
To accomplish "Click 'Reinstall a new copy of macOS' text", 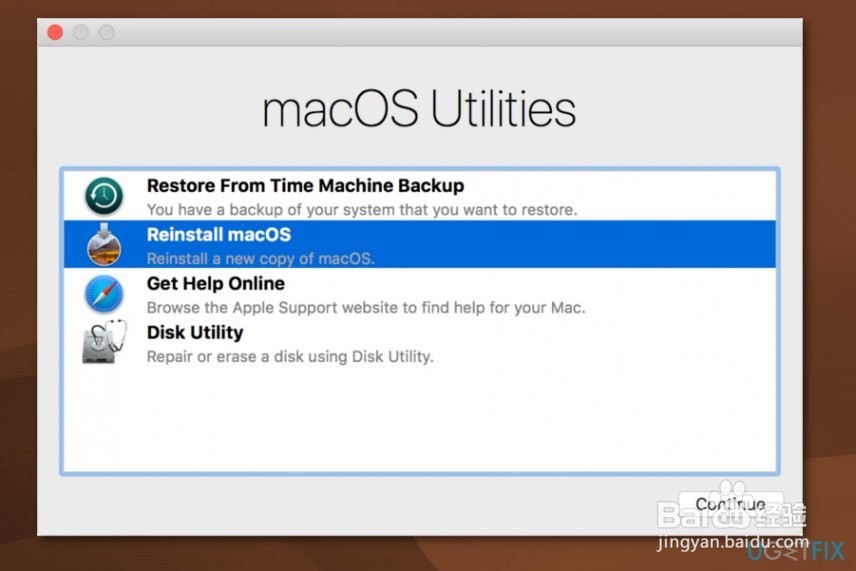I will 260,259.
